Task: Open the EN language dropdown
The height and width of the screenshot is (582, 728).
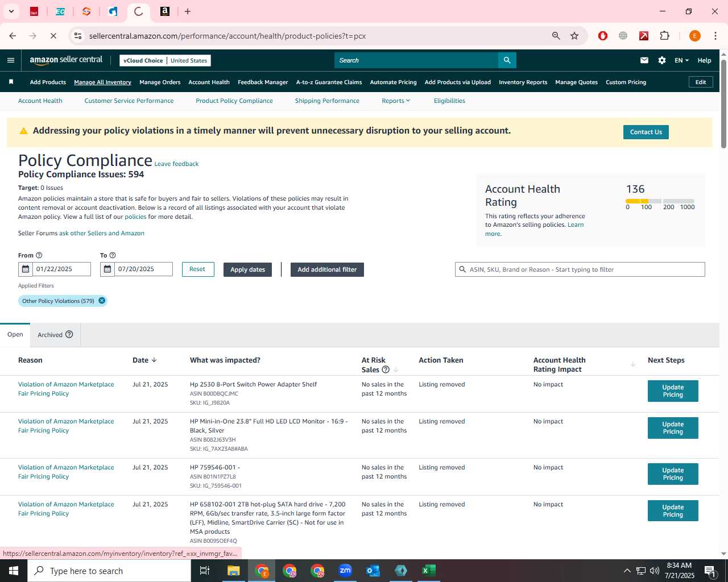Action: pyautogui.click(x=681, y=60)
